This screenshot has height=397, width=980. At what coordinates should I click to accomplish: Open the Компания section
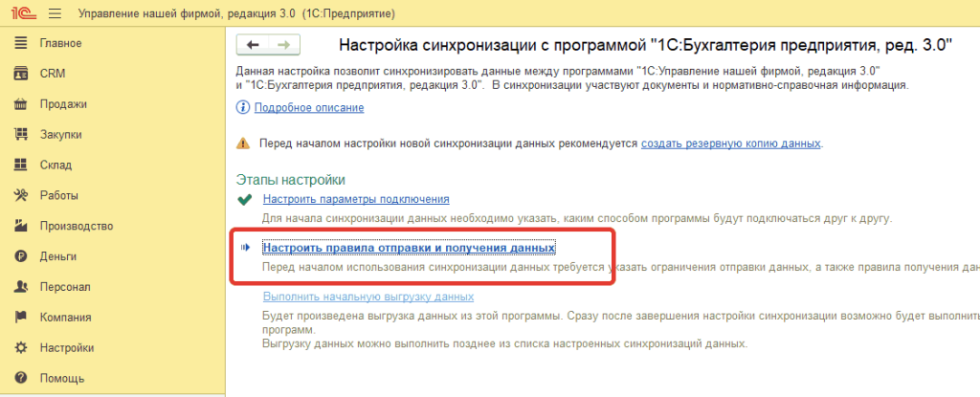[x=66, y=318]
